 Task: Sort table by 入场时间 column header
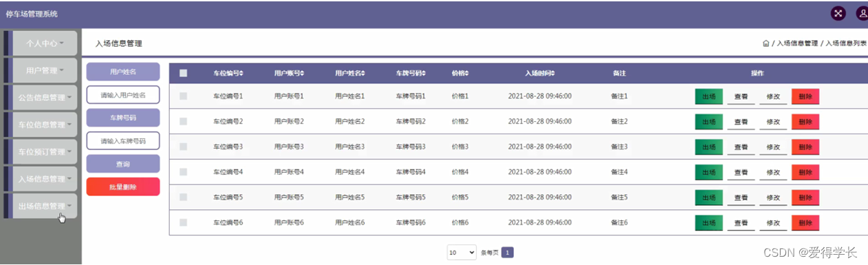point(540,73)
